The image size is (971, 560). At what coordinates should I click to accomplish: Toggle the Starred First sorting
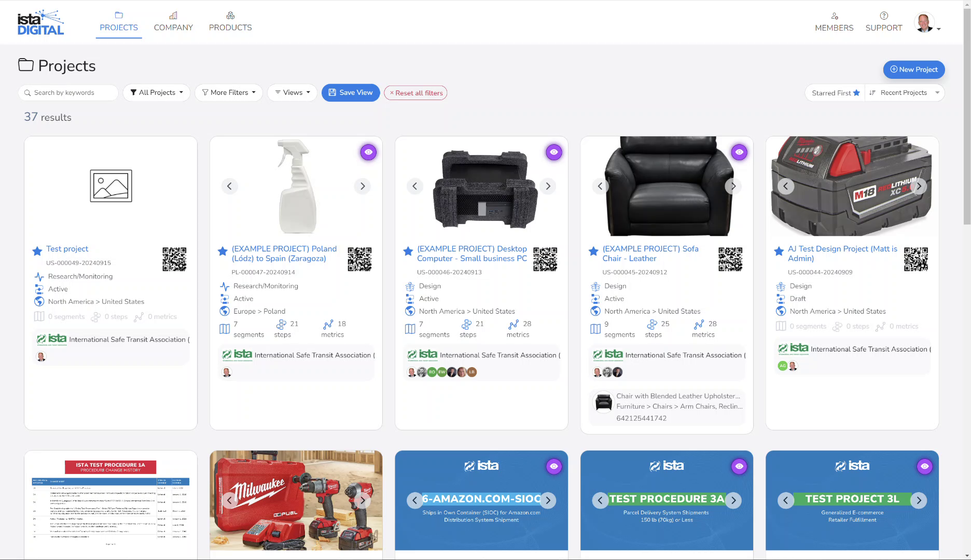835,93
